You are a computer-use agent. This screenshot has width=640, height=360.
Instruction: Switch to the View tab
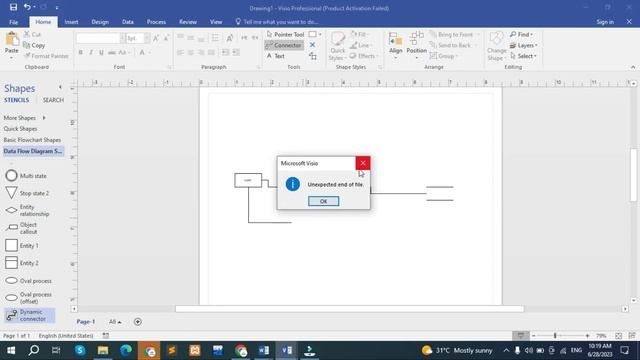(x=216, y=22)
